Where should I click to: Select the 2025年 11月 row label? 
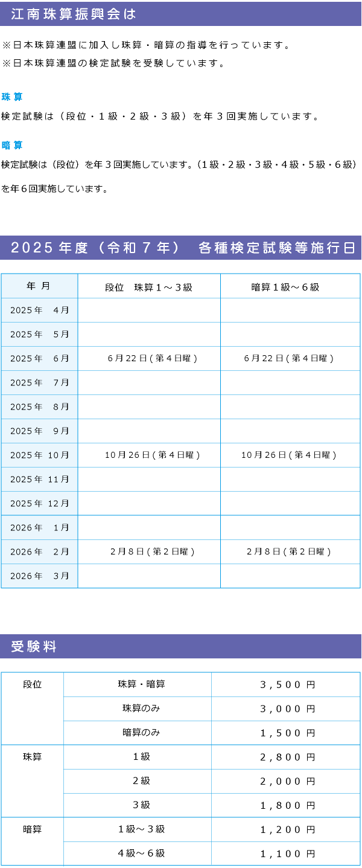coord(39,479)
